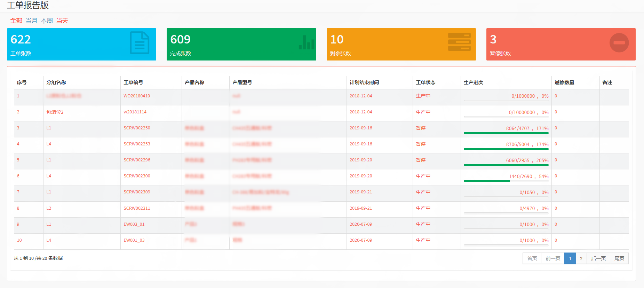The image size is (644, 288).
Task: Switch to the 当月 filter
Action: (x=31, y=21)
